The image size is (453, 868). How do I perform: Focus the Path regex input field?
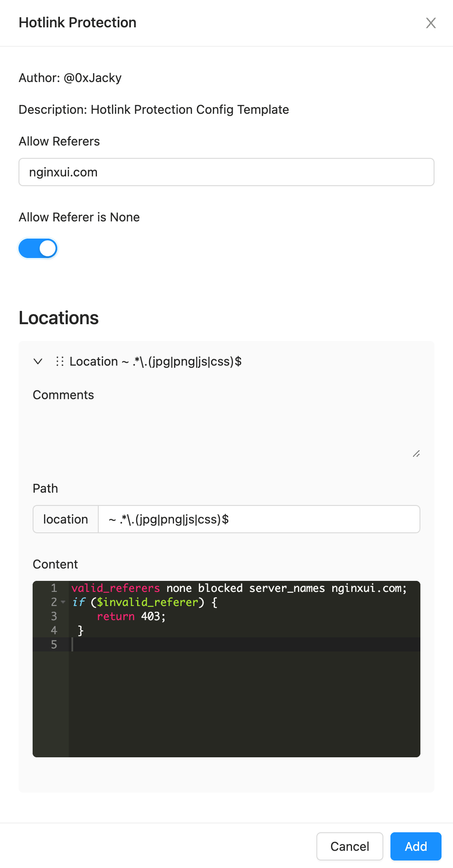259,519
